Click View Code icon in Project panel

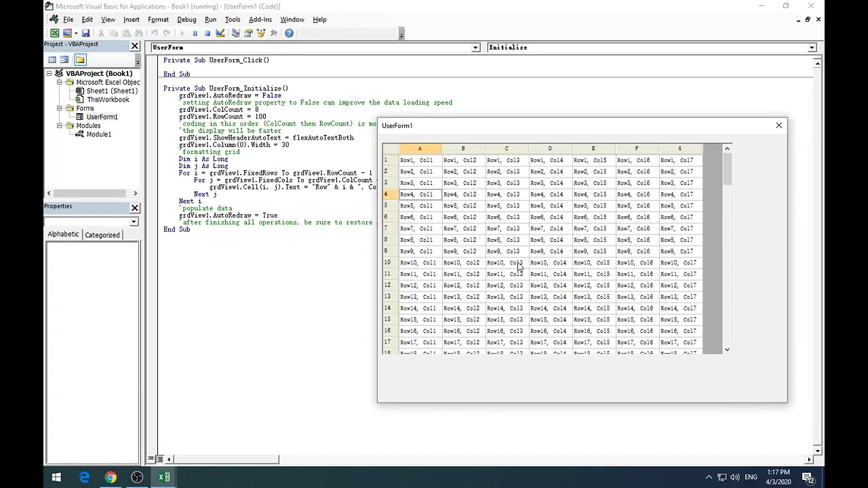point(52,60)
